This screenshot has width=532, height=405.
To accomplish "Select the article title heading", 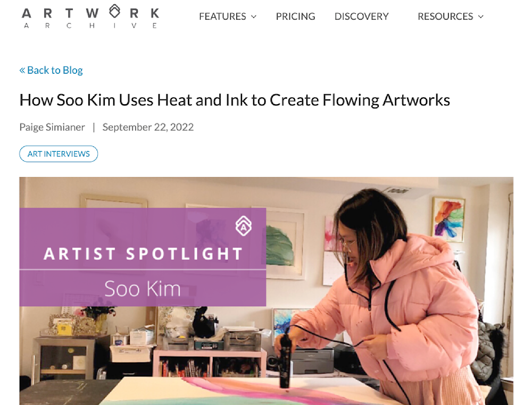I will 235,100.
